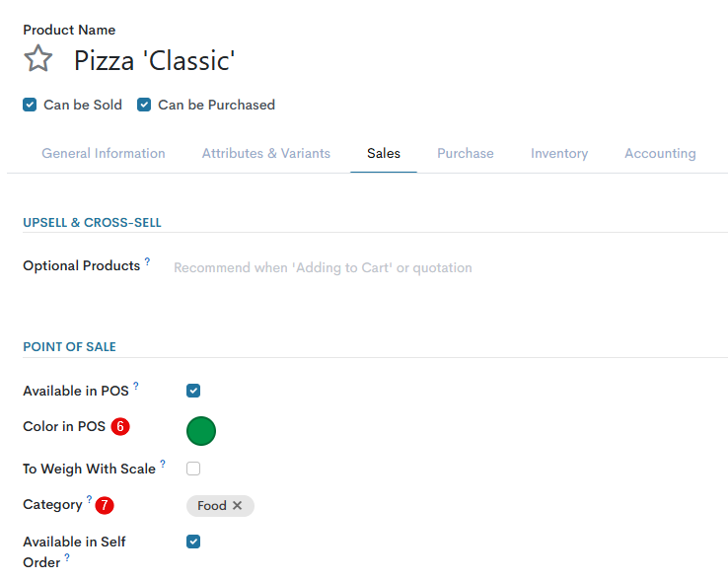Open the General Information tab
Viewport: 728px width, 579px height.
pyautogui.click(x=104, y=154)
